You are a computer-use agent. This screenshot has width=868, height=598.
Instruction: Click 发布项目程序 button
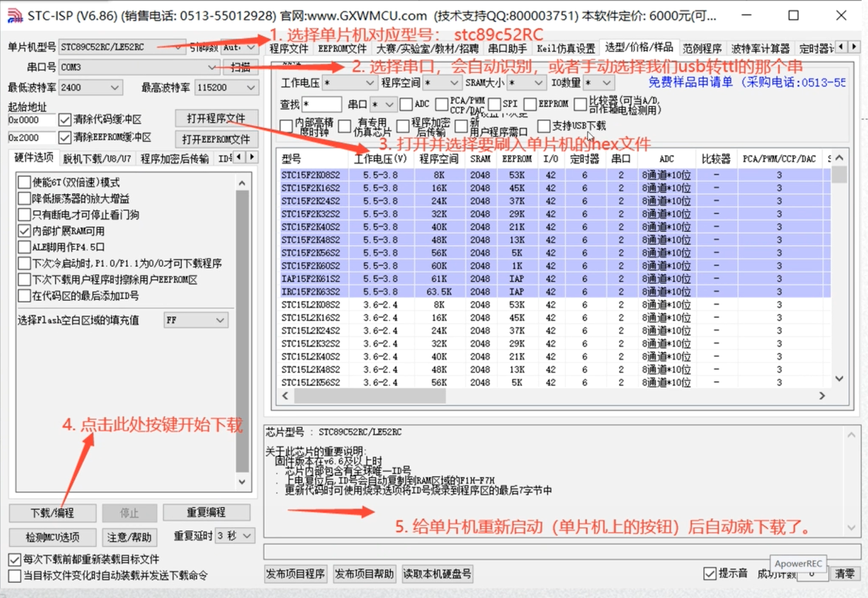(x=295, y=574)
